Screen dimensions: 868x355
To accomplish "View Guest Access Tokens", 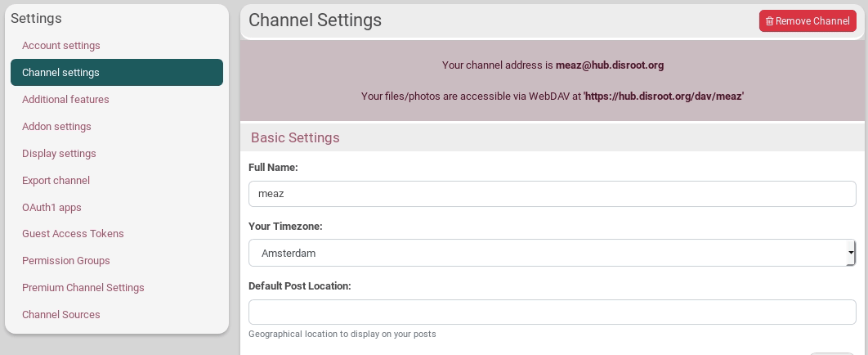I will (x=73, y=234).
